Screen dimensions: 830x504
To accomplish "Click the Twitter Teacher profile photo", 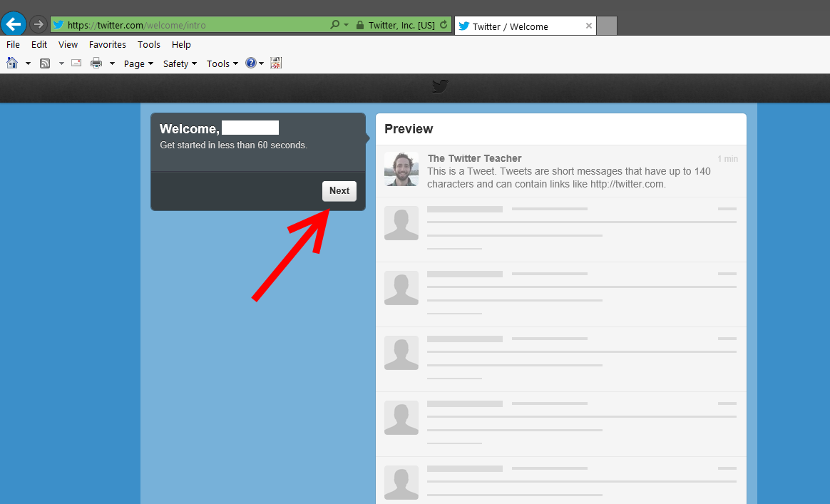I will coord(401,169).
